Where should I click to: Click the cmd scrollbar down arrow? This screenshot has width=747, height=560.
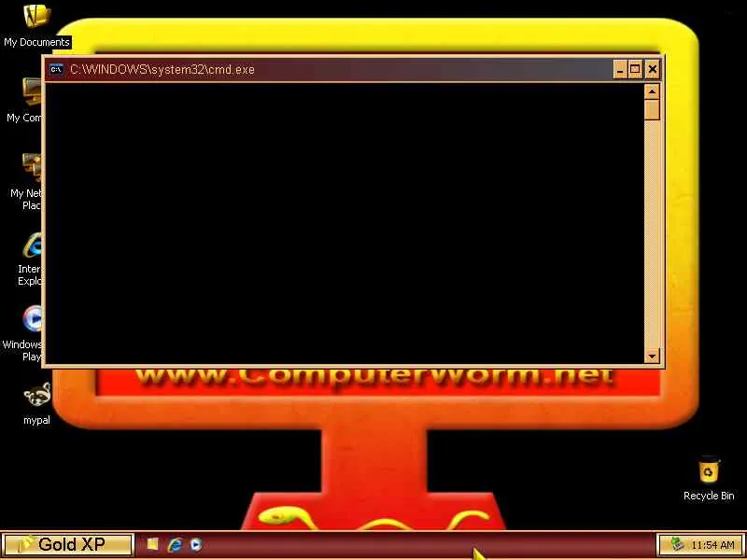pyautogui.click(x=652, y=357)
